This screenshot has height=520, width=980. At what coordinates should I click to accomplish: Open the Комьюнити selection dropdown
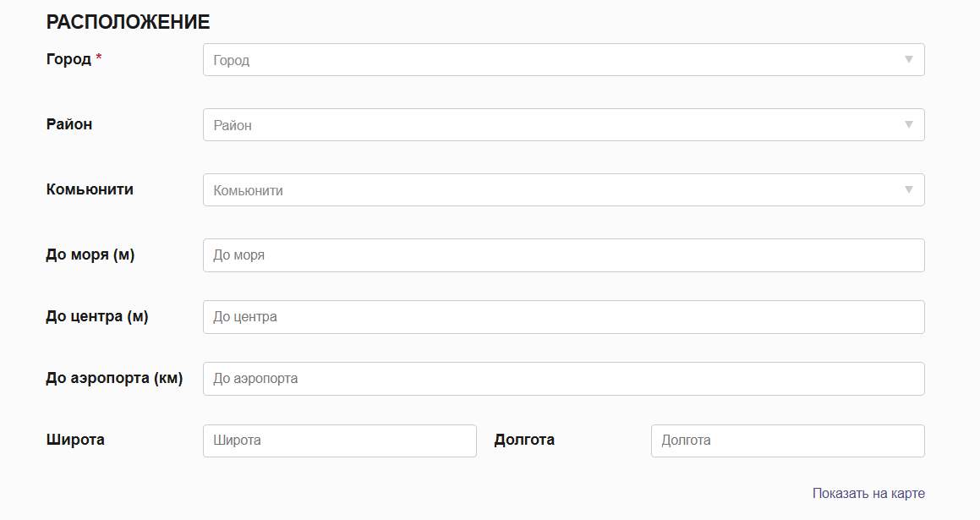tap(550, 190)
